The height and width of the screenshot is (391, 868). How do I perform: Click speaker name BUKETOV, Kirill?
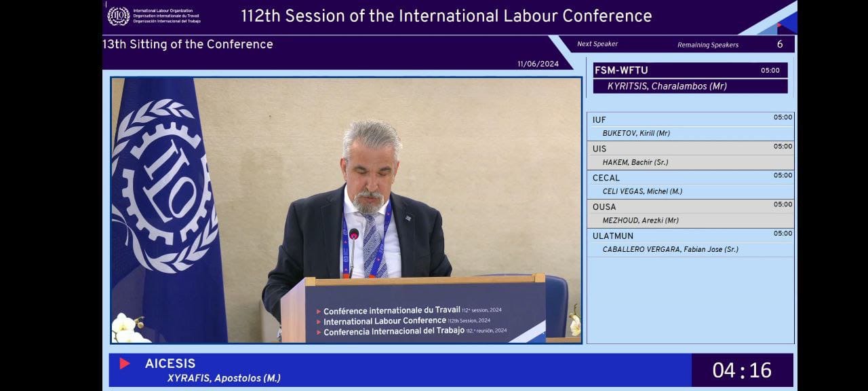pos(636,133)
